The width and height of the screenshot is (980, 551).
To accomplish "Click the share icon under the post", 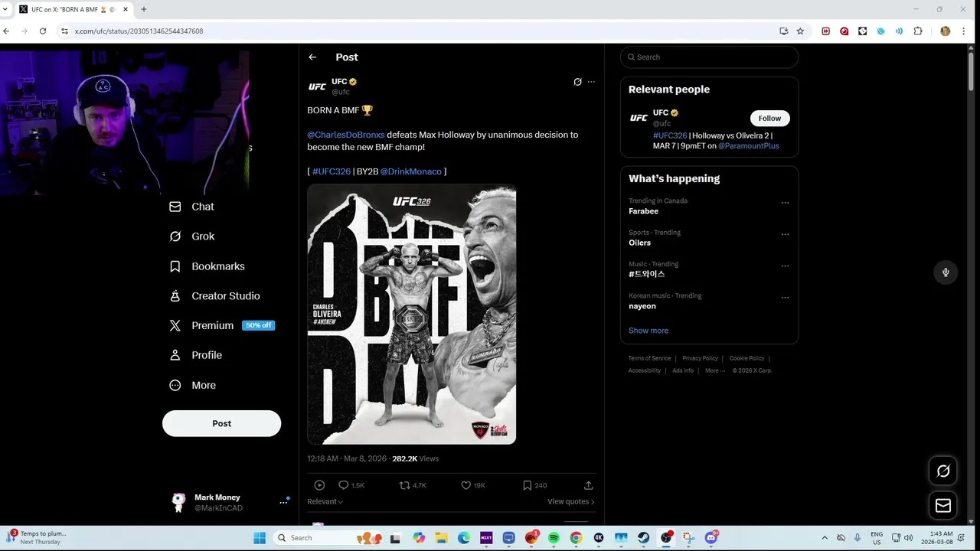I will 588,485.
